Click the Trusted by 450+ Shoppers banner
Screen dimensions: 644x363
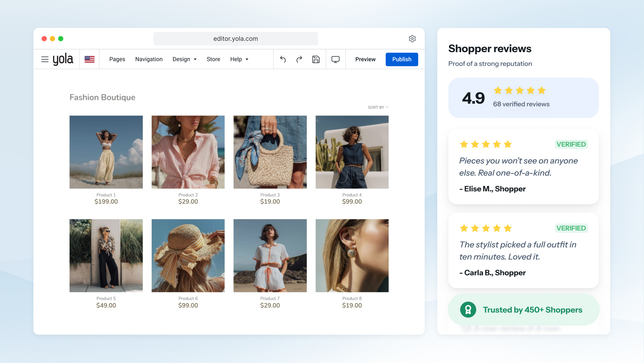[524, 310]
